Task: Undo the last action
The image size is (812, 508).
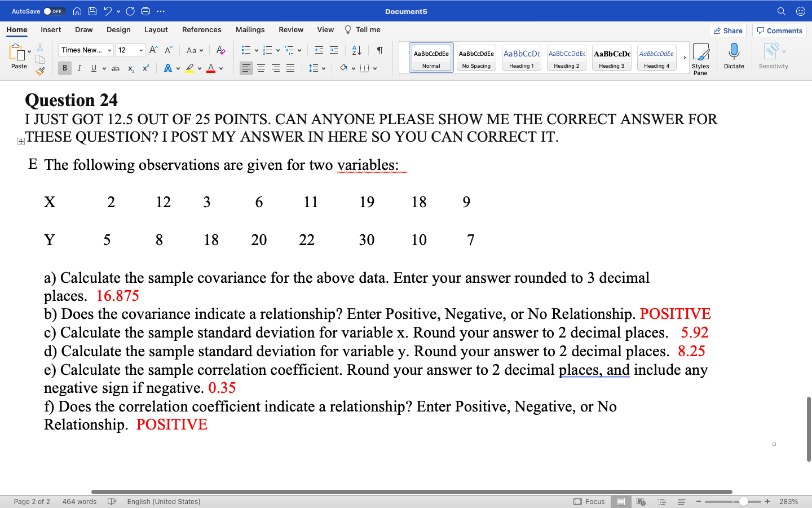Action: (108, 11)
